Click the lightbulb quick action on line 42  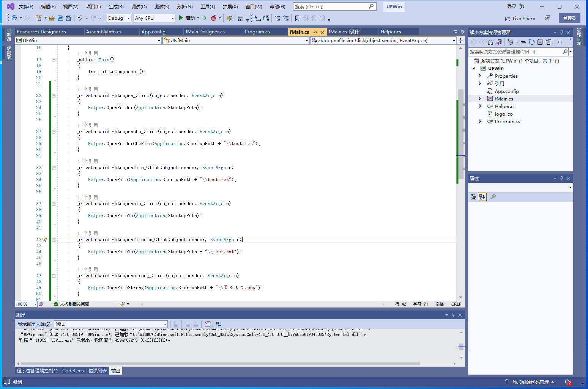click(44, 239)
